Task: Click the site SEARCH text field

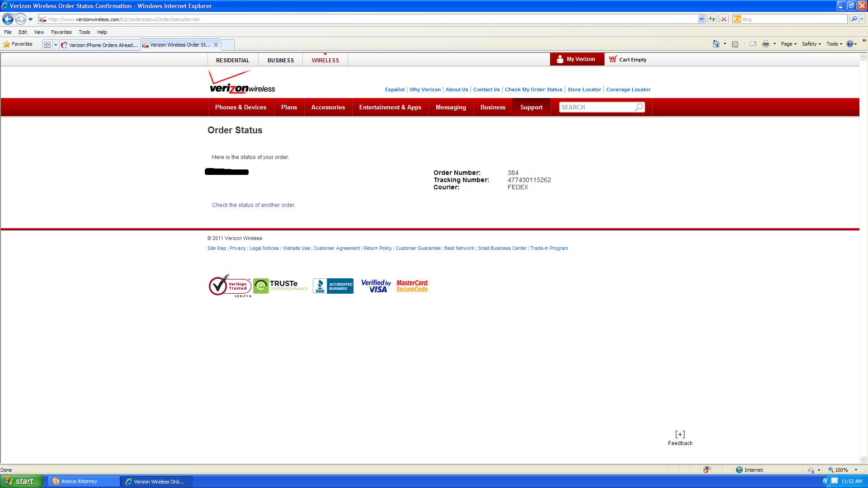Action: point(596,107)
